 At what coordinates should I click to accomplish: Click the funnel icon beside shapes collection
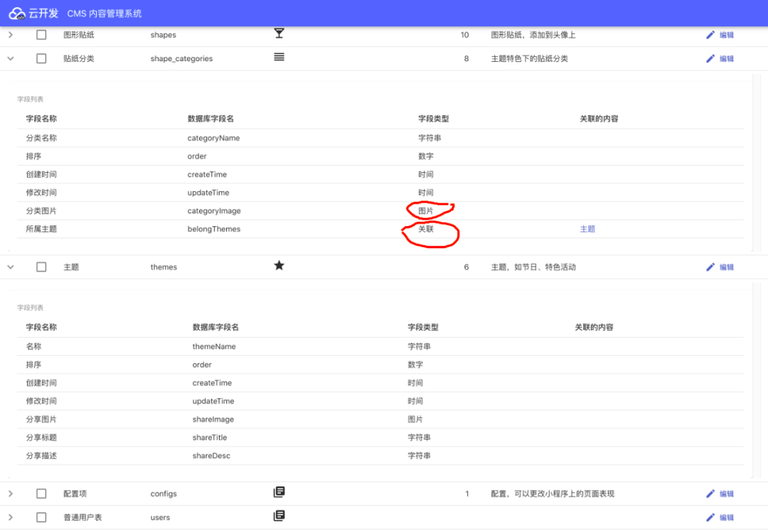pos(279,33)
